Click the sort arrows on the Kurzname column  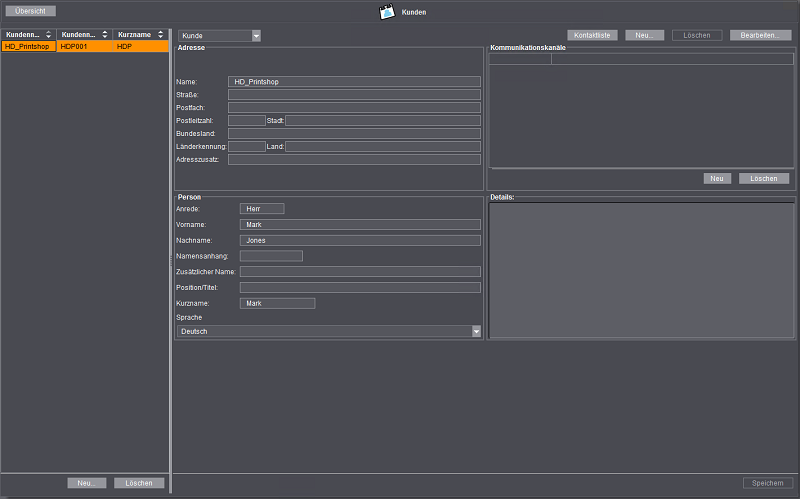(x=160, y=34)
